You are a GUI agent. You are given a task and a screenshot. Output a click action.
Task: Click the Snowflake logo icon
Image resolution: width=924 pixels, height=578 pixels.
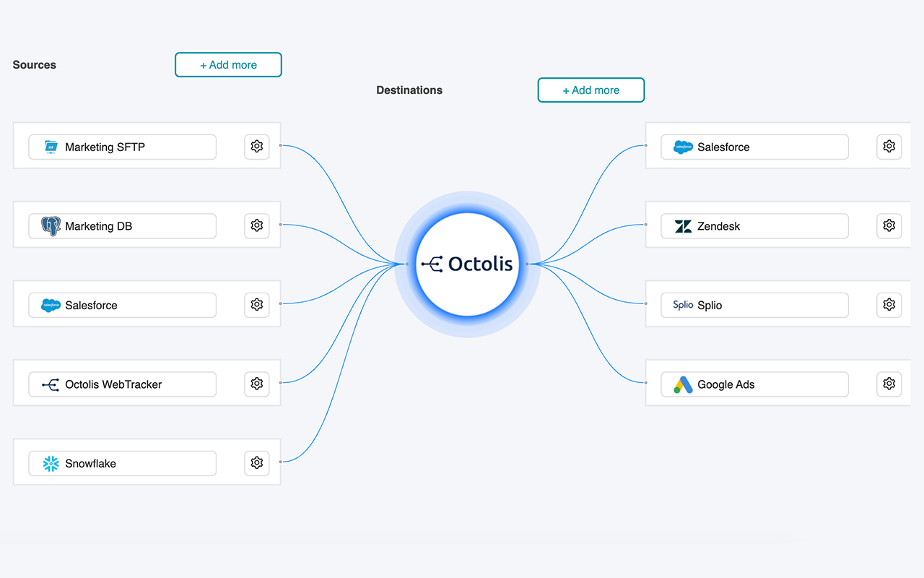pos(51,463)
